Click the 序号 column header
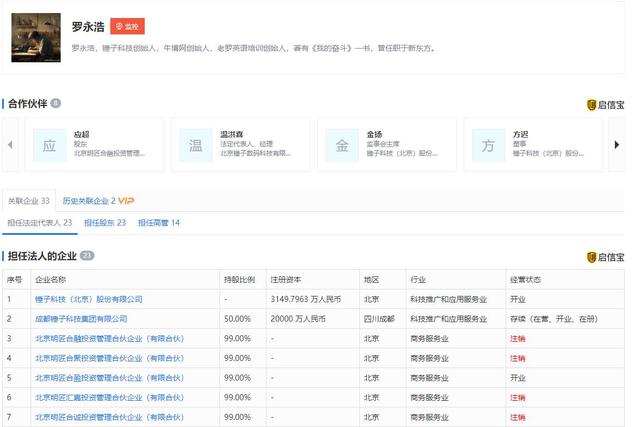The height and width of the screenshot is (427, 640). pyautogui.click(x=14, y=280)
